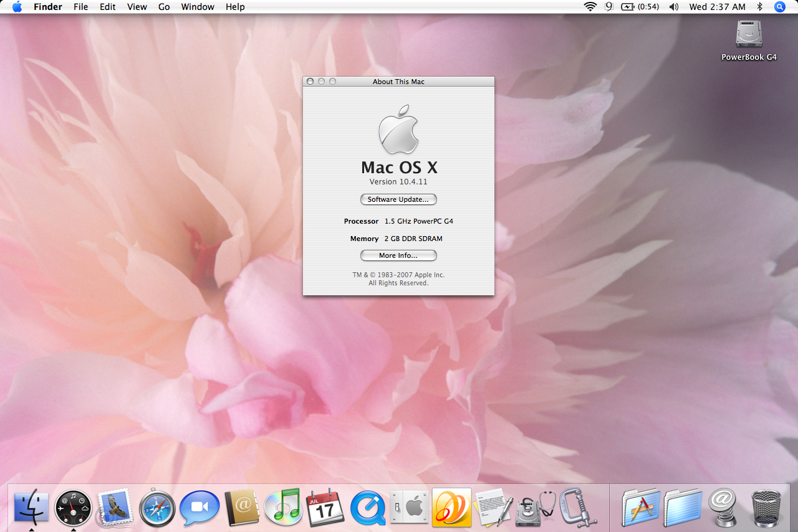Viewport: 798px width, 532px height.
Task: Open Disk Utility in the Dock
Action: [536, 508]
